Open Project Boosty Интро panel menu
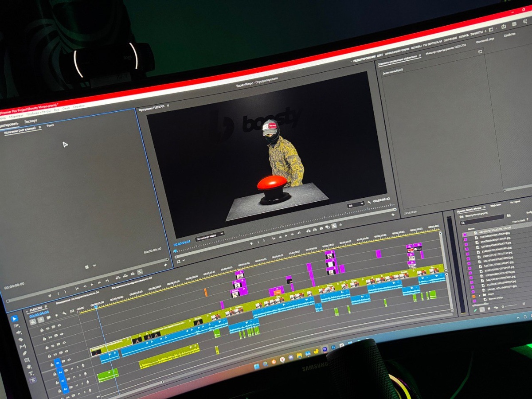The width and height of the screenshot is (532, 399). pyautogui.click(x=484, y=207)
